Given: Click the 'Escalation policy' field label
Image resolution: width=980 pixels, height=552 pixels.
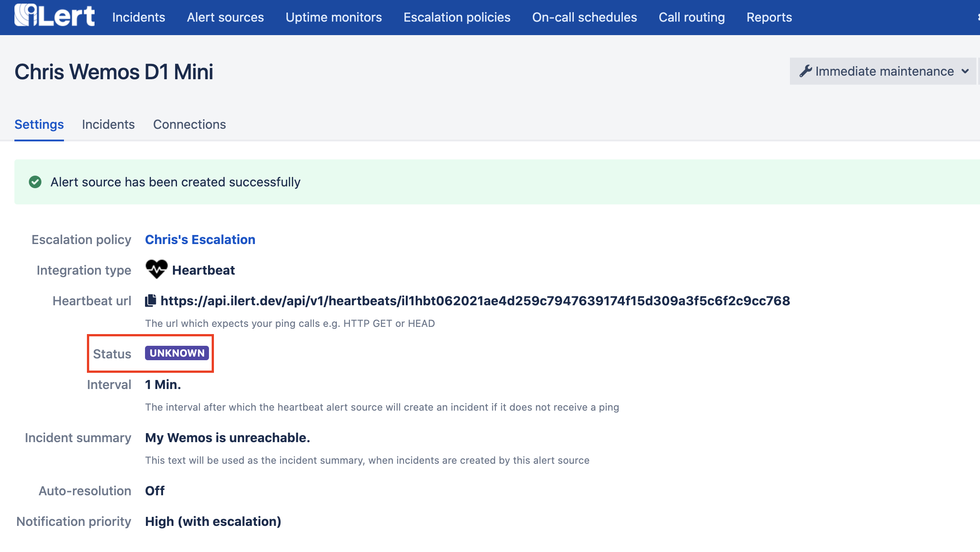Looking at the screenshot, I should [82, 240].
